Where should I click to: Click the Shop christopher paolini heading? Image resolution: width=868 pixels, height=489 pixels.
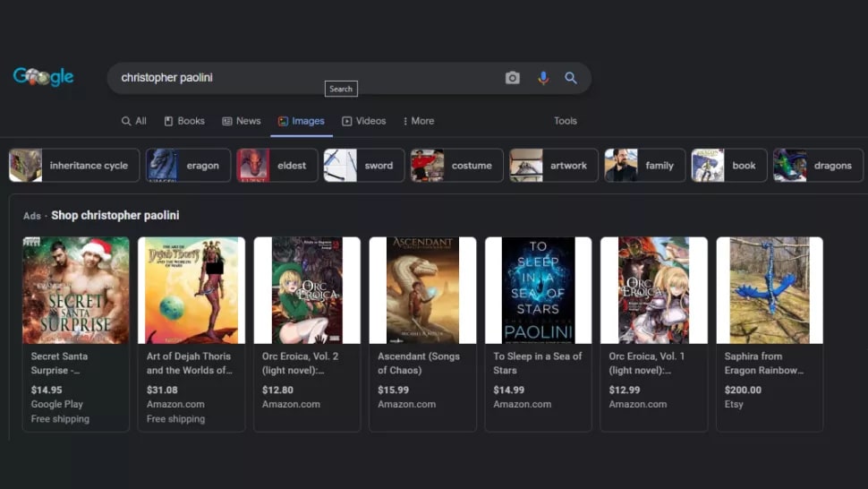click(115, 216)
